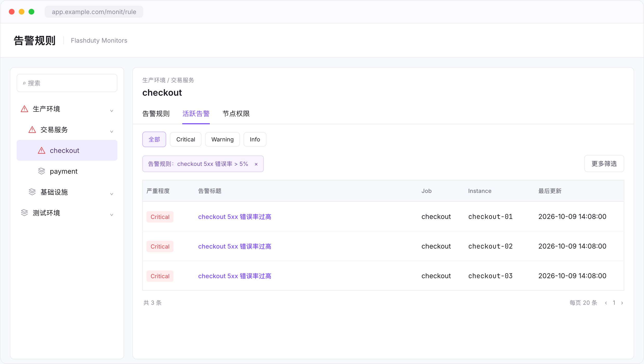This screenshot has height=364, width=644.
Task: Click the 最后更新 column header
Action: [550, 191]
